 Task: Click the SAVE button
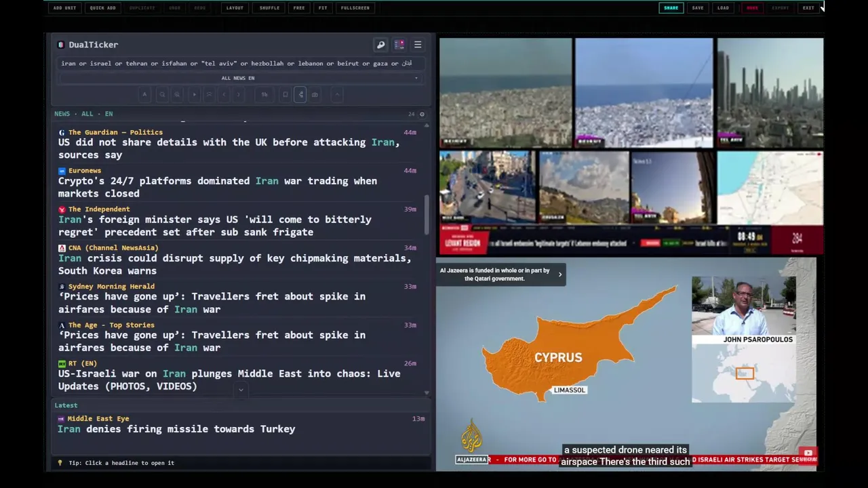coord(698,8)
